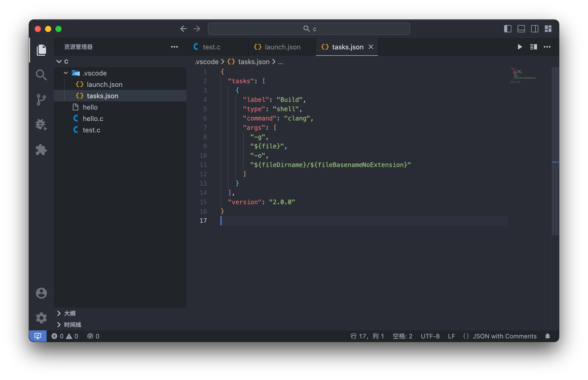Collapse the .vscode folder chevron
Viewport: 588px width, 380px height.
[66, 73]
